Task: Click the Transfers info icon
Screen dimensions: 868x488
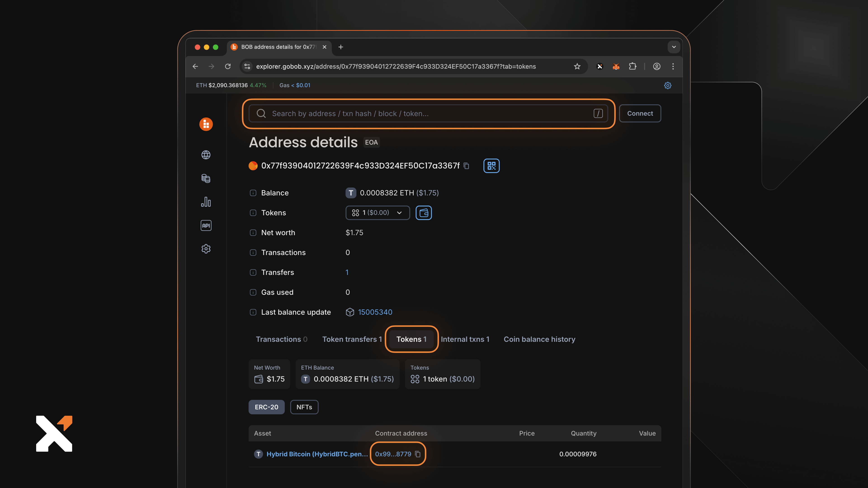Action: [253, 272]
